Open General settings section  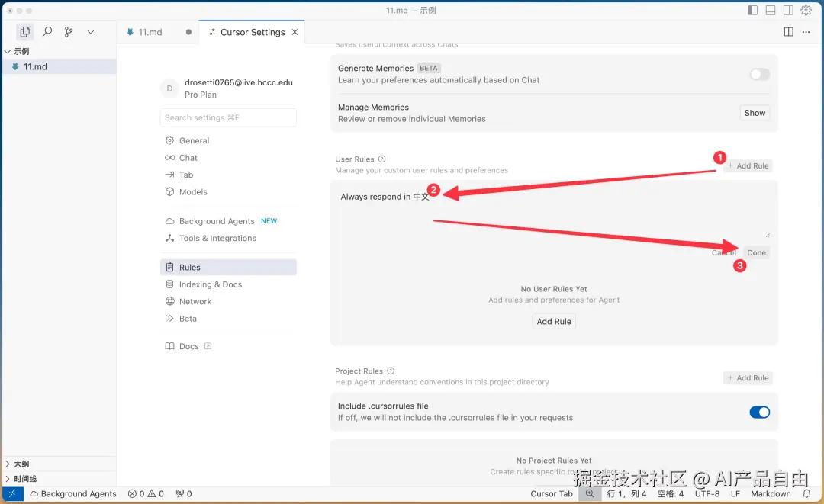tap(228, 141)
